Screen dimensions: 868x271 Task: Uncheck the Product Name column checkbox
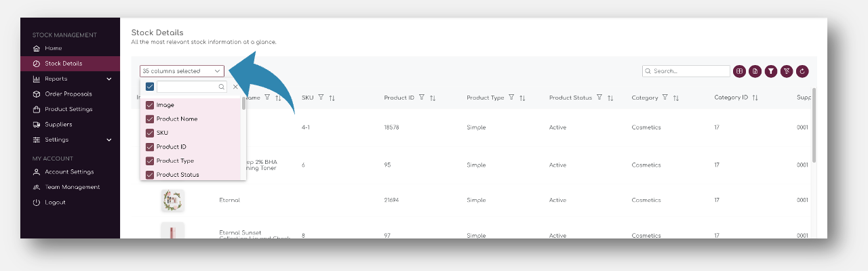click(x=150, y=119)
